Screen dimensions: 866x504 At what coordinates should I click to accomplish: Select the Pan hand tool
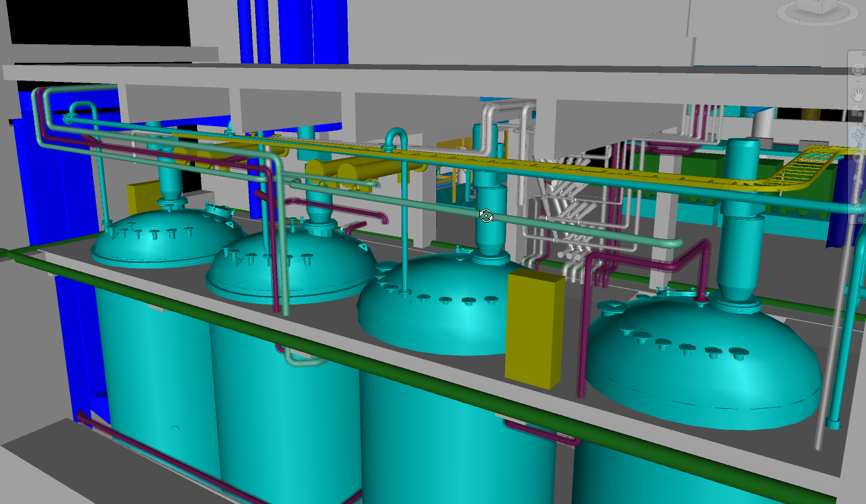pyautogui.click(x=858, y=93)
